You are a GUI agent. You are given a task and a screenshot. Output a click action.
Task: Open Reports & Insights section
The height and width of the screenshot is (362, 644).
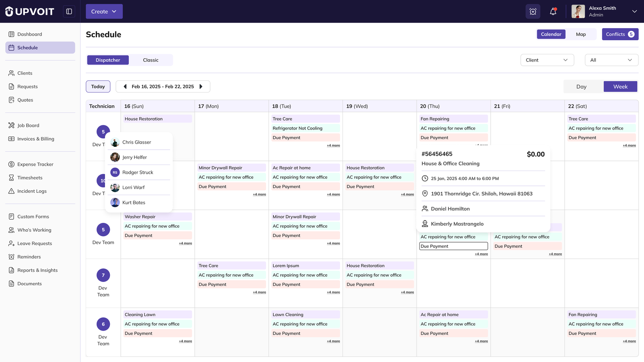tap(37, 270)
